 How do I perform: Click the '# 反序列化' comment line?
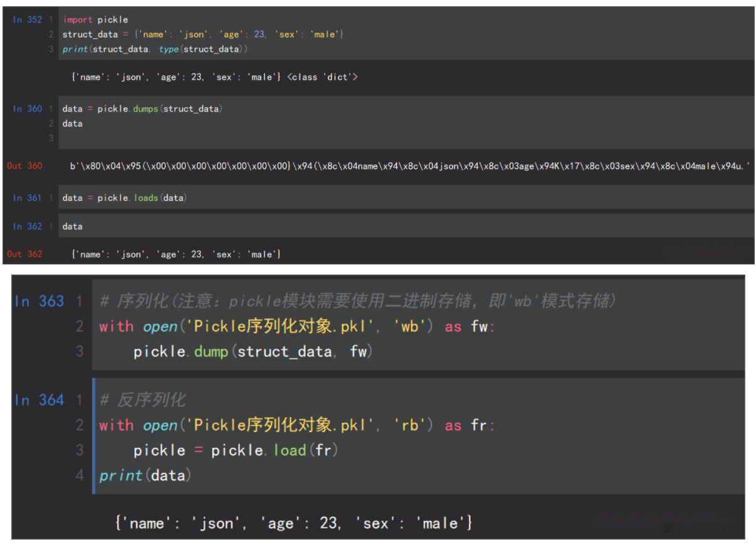142,400
